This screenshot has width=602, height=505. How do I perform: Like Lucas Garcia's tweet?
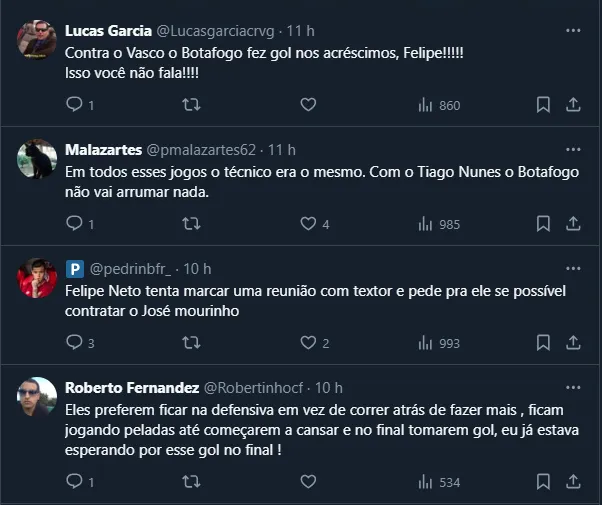pyautogui.click(x=308, y=105)
